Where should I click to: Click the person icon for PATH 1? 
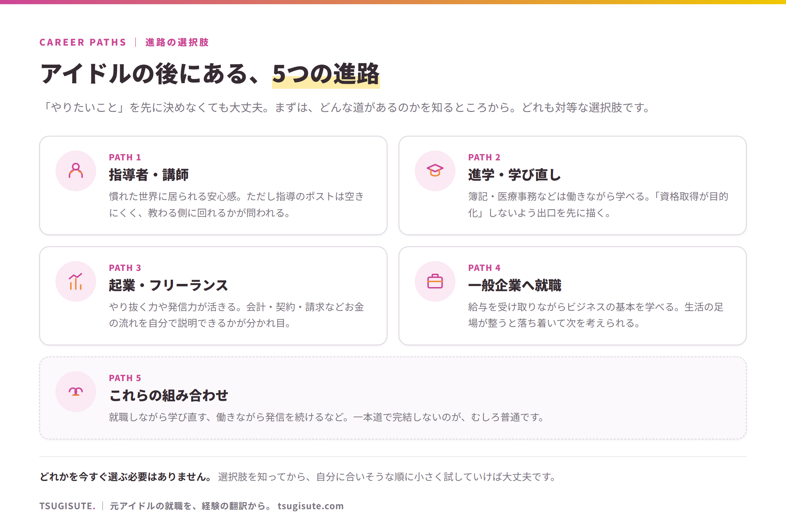pos(76,171)
